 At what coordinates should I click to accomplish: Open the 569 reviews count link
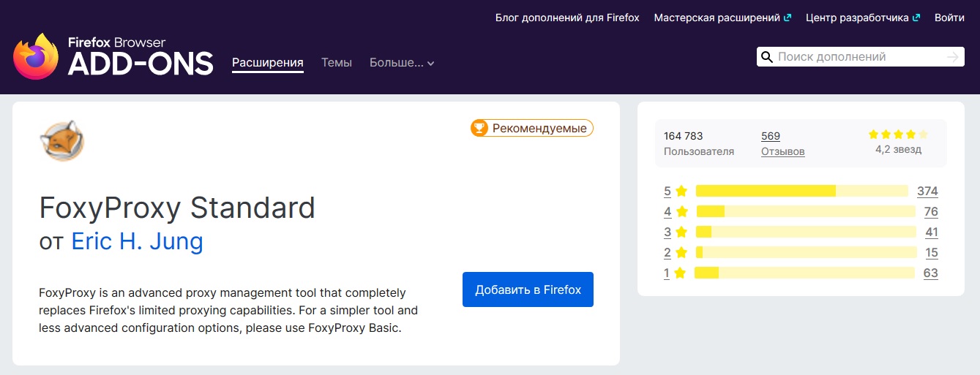pos(771,136)
